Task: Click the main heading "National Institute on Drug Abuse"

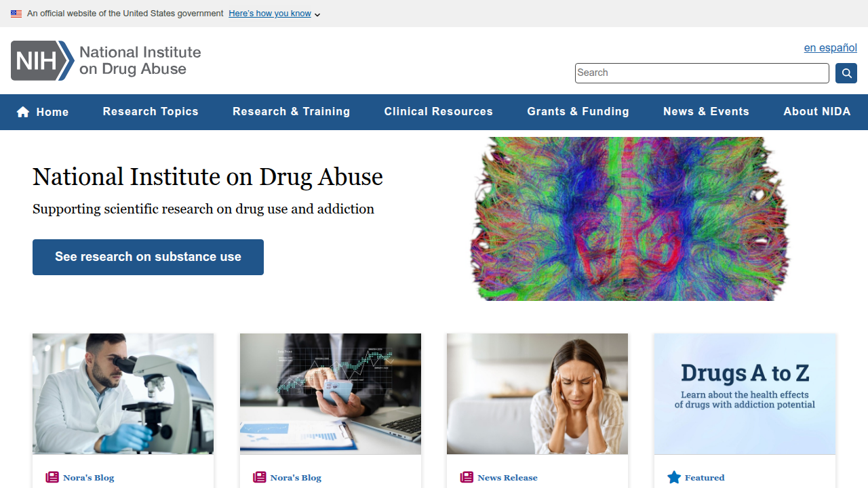Action: coord(208,177)
